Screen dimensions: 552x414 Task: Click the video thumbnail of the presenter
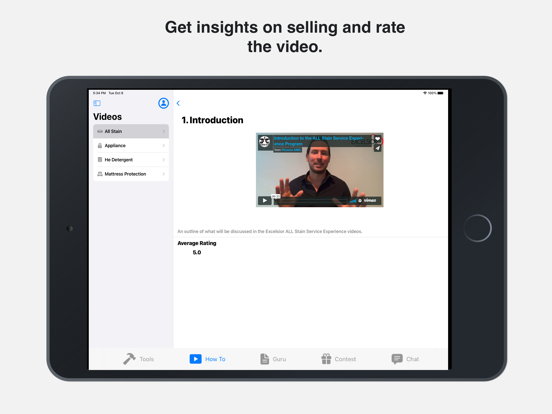(x=320, y=170)
